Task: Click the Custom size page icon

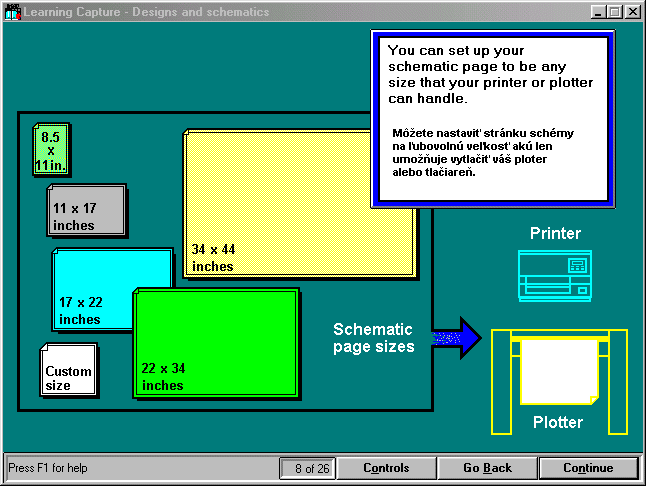Action: pyautogui.click(x=68, y=369)
